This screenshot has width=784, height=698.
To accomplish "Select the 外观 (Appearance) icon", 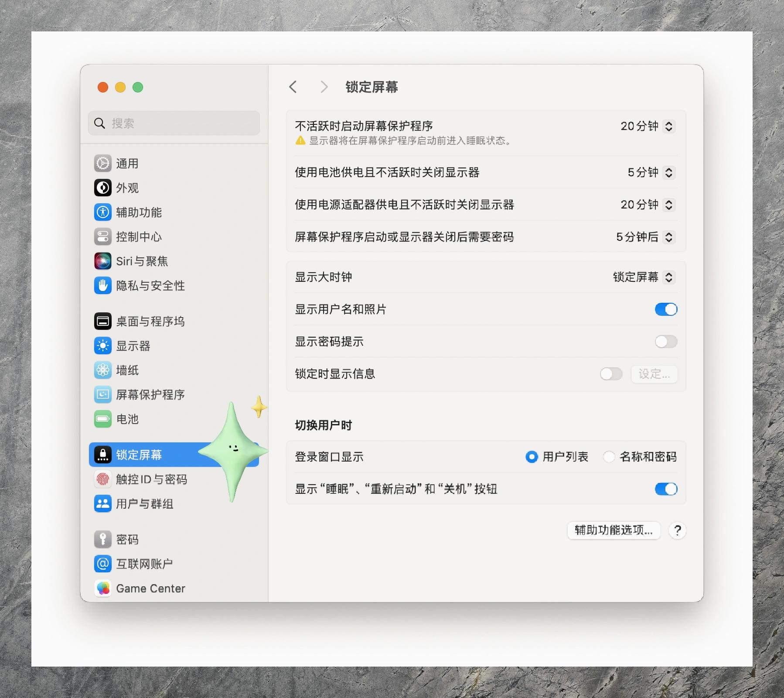I will pos(127,188).
